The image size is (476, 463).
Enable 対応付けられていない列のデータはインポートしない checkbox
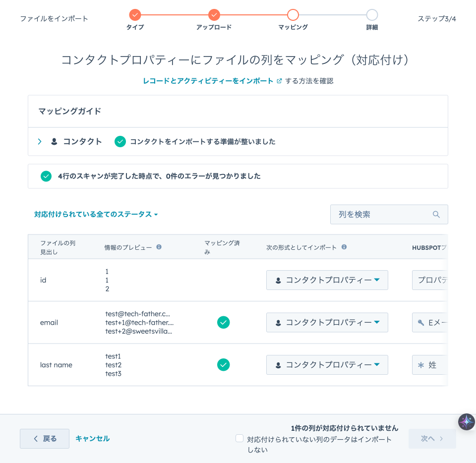[239, 438]
